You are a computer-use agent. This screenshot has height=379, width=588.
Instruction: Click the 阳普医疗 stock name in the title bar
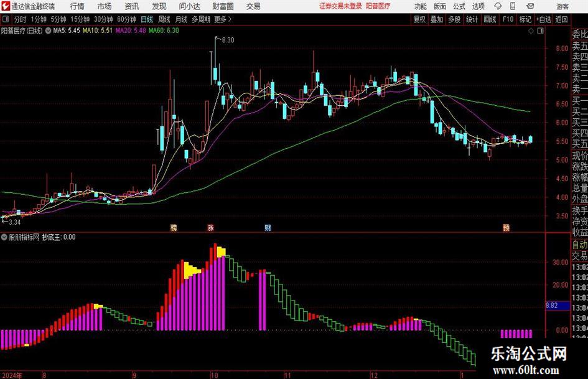378,6
